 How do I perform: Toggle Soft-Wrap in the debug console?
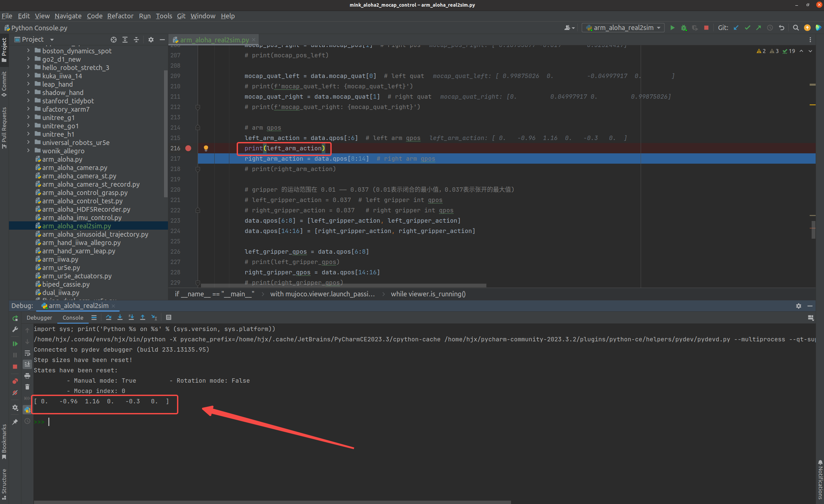[x=27, y=353]
